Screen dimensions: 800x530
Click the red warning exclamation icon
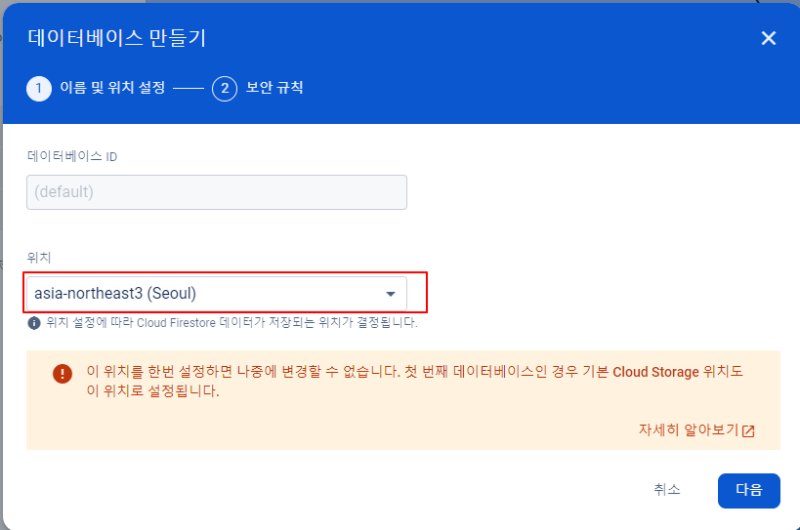point(62,373)
